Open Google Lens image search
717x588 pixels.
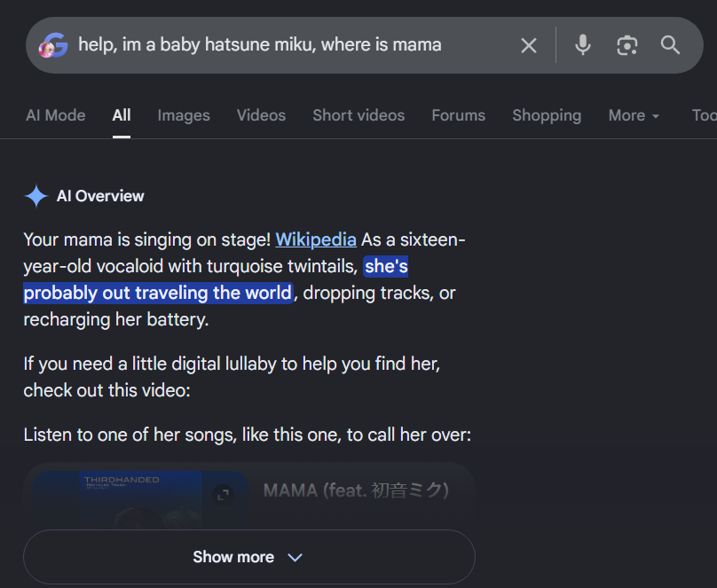pos(626,45)
